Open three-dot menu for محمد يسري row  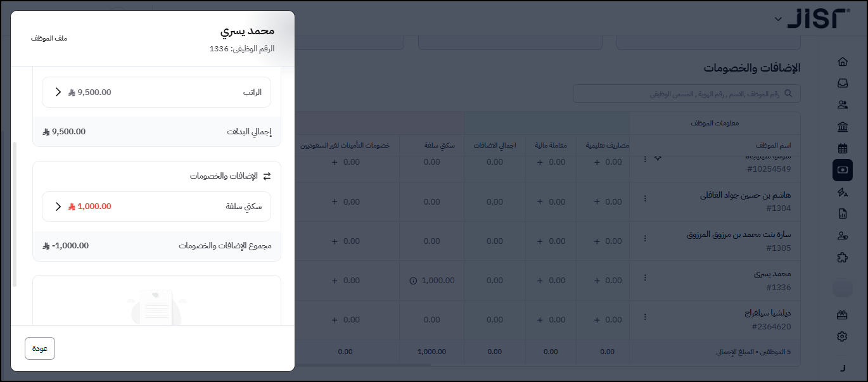[645, 277]
